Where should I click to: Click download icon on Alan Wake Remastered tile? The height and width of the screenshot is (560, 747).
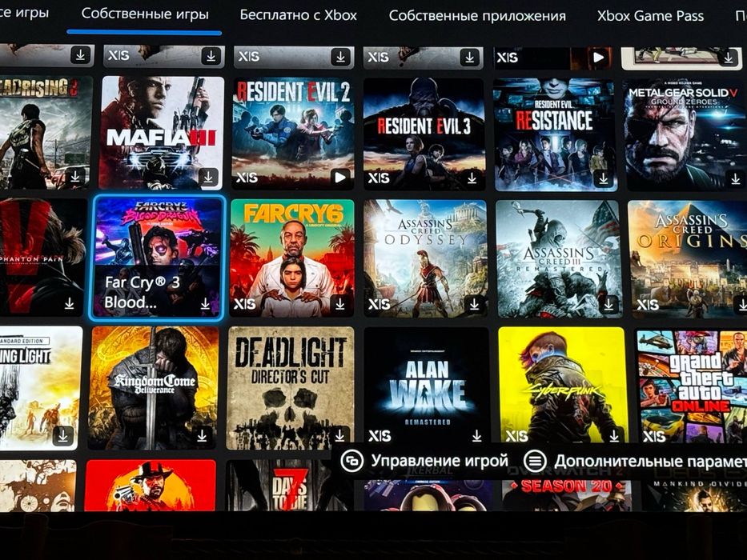pos(477,436)
